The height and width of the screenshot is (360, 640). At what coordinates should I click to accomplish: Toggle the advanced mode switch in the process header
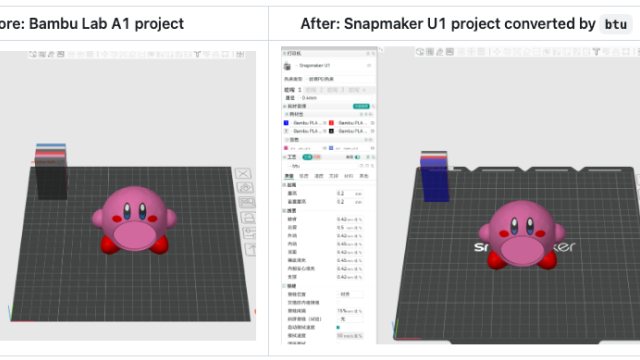358,157
